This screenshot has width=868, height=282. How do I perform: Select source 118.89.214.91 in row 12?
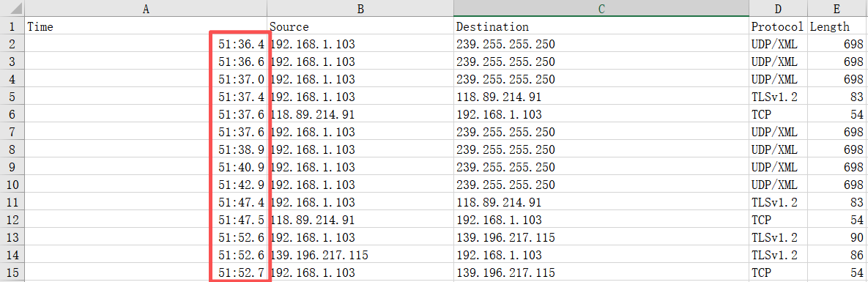click(x=360, y=220)
